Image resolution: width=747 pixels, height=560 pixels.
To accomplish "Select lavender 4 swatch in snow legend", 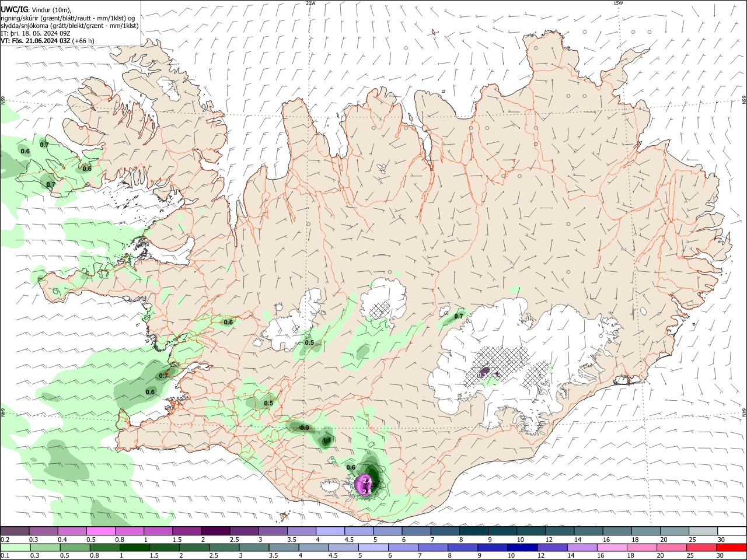I will [x=330, y=531].
